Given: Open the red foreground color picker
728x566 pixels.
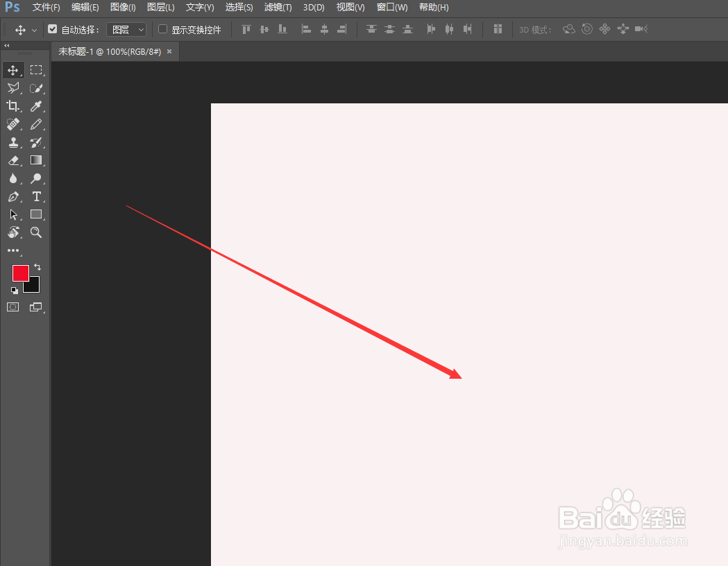Looking at the screenshot, I should [x=20, y=273].
